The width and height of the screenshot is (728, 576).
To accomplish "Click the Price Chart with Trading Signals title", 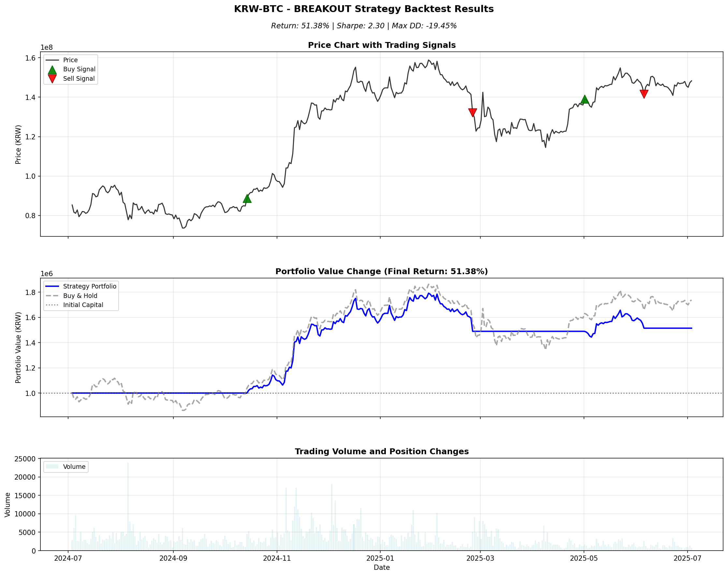I will (x=381, y=45).
